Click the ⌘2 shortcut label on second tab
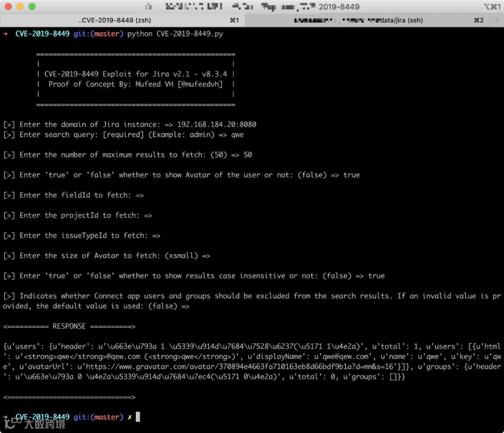504x433 pixels. [x=479, y=20]
